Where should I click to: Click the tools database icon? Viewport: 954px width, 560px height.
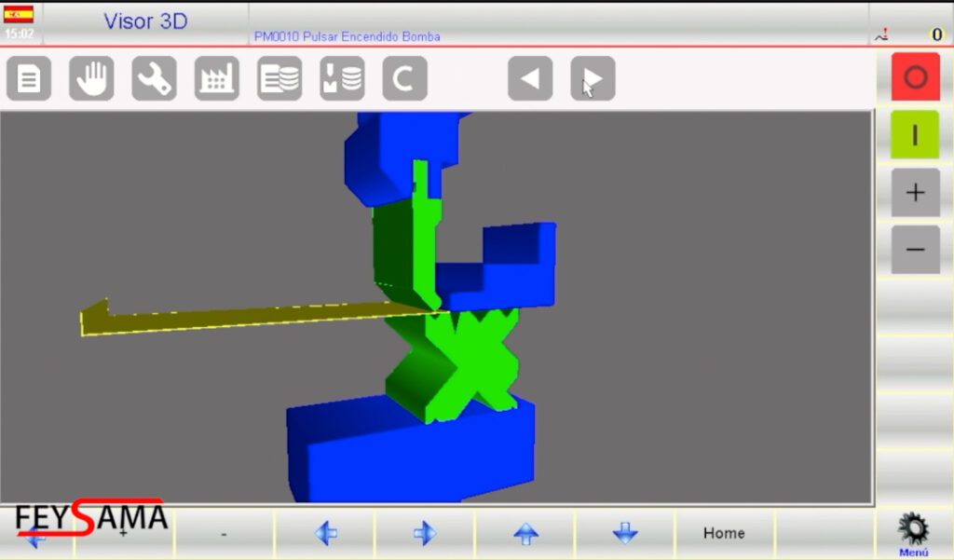(x=342, y=79)
